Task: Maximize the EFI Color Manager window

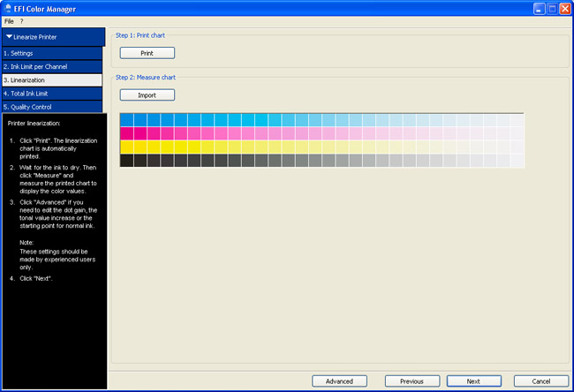Action: coord(552,9)
